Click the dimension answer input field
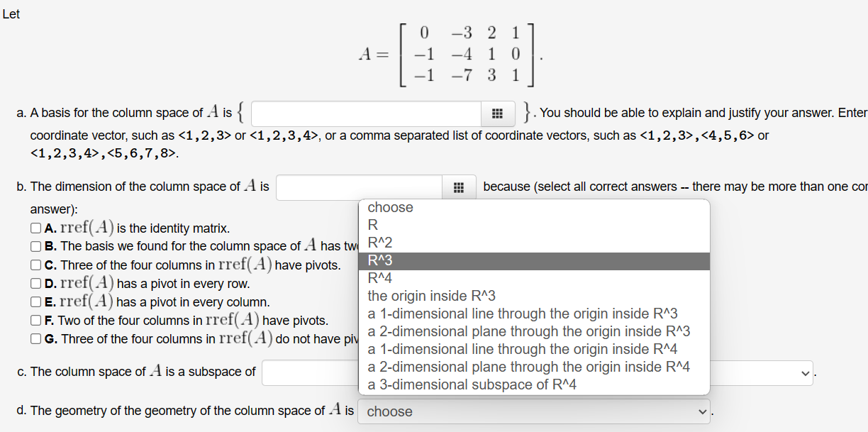868x432 pixels. 355,187
